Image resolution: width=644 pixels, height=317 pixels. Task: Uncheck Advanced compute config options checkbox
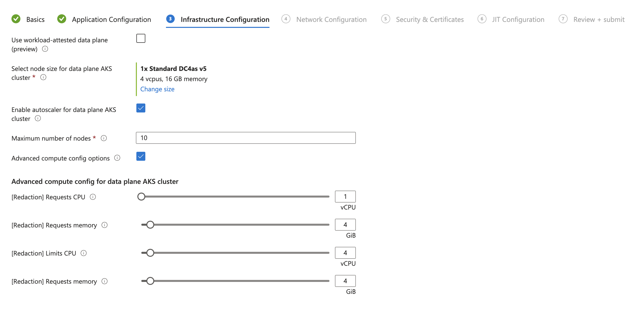click(141, 157)
